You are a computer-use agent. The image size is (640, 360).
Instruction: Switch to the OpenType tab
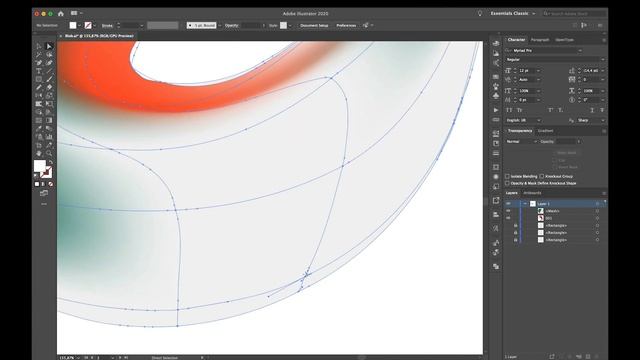click(x=564, y=40)
